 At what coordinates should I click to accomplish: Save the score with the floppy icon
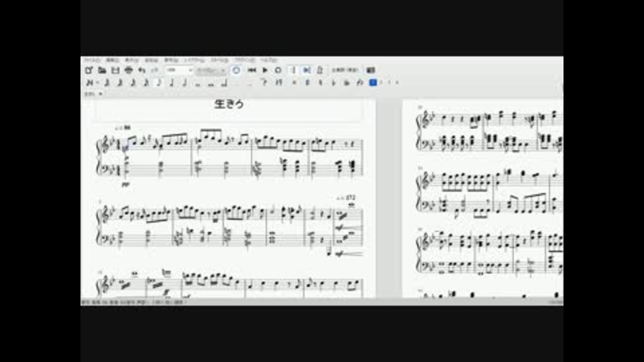click(x=115, y=70)
